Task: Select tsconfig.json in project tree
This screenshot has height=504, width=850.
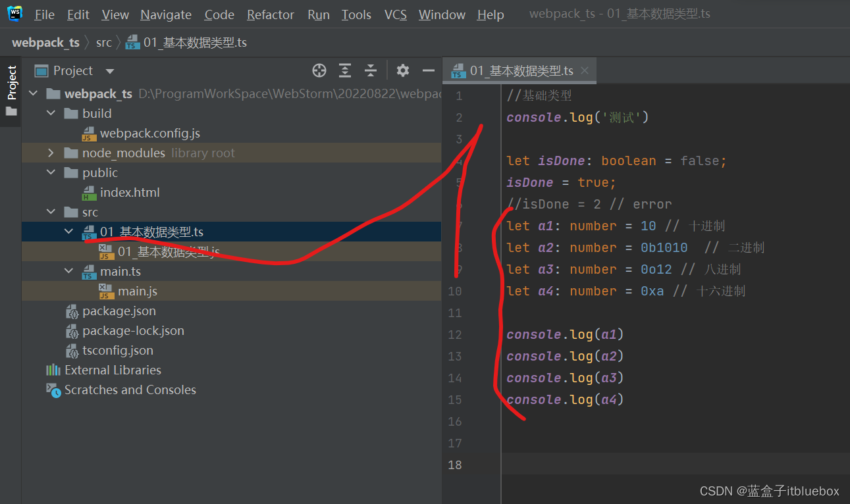Action: (x=117, y=351)
